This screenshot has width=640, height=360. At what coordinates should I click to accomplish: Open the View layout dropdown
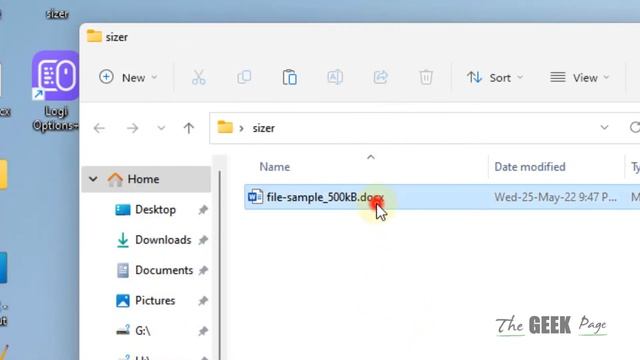[x=580, y=77]
